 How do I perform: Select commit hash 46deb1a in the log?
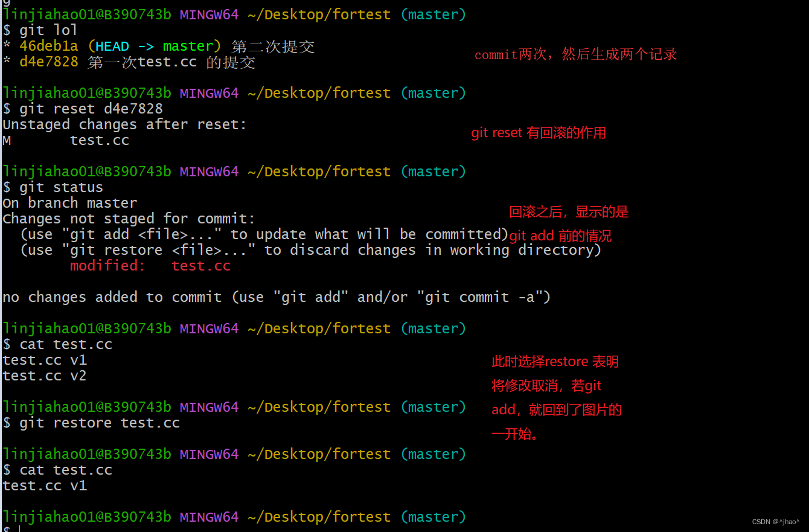(49, 46)
